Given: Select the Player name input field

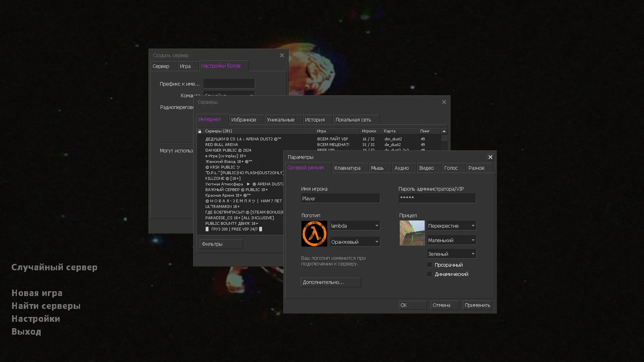Looking at the screenshot, I should [x=340, y=198].
